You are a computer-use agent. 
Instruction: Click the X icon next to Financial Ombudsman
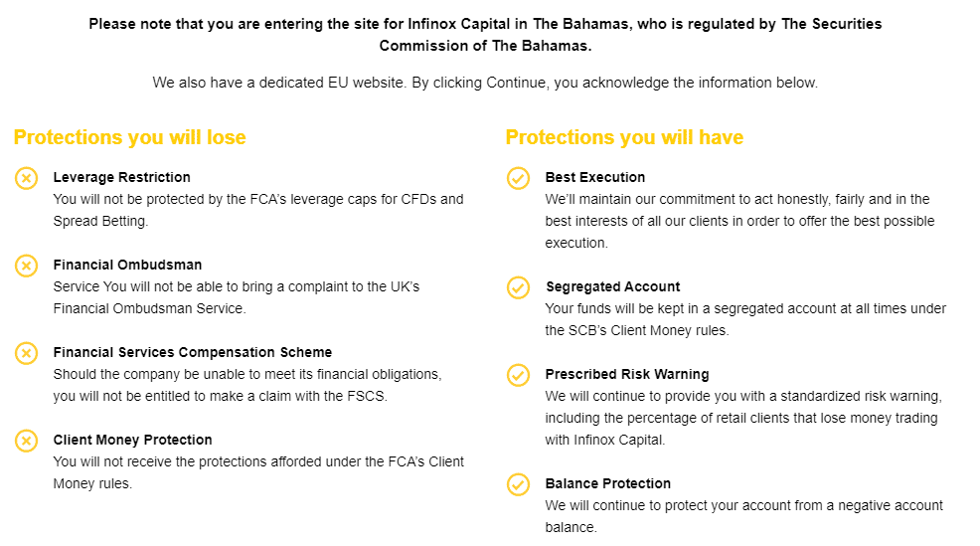coord(26,266)
